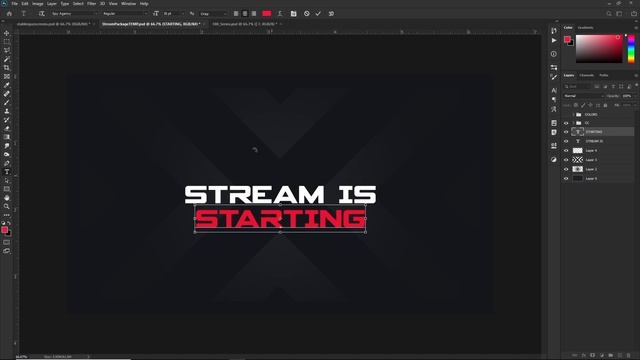Open the Character panel icon in dock

(554, 90)
